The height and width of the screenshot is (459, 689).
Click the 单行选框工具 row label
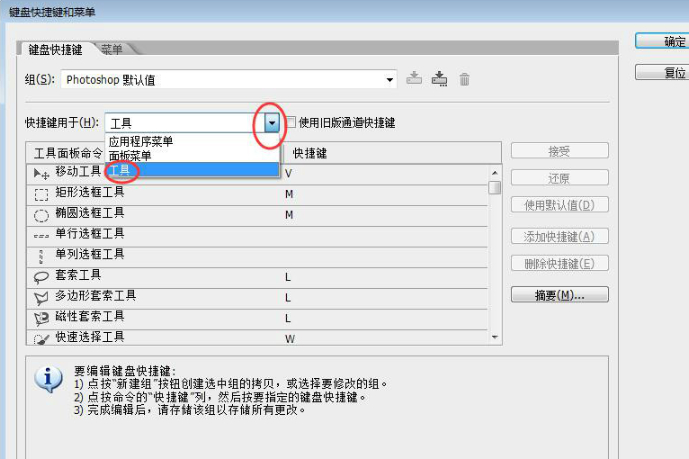pyautogui.click(x=90, y=233)
